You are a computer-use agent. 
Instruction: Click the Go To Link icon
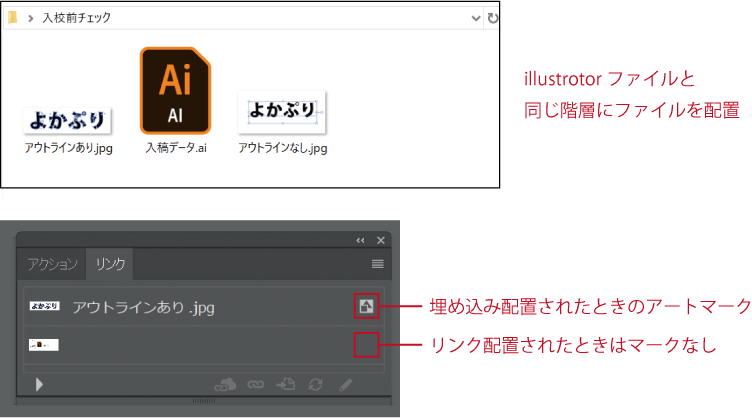pyautogui.click(x=286, y=384)
